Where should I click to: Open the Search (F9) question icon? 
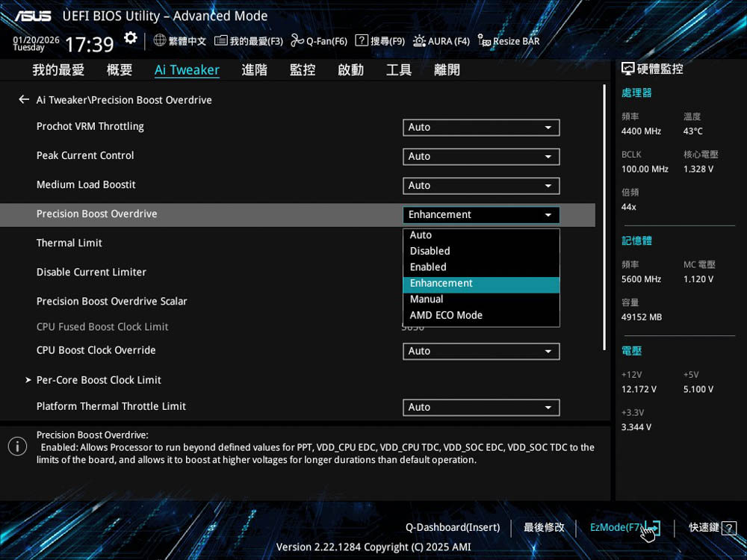[x=362, y=40]
